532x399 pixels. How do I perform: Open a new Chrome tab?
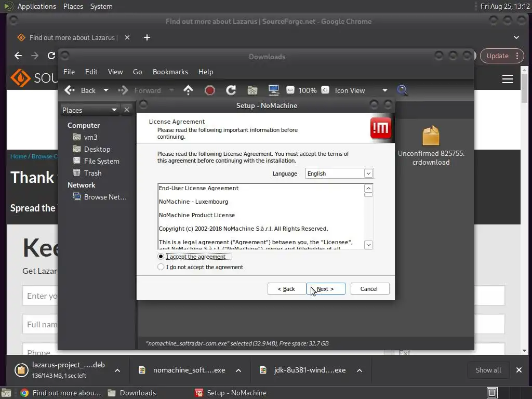147,37
